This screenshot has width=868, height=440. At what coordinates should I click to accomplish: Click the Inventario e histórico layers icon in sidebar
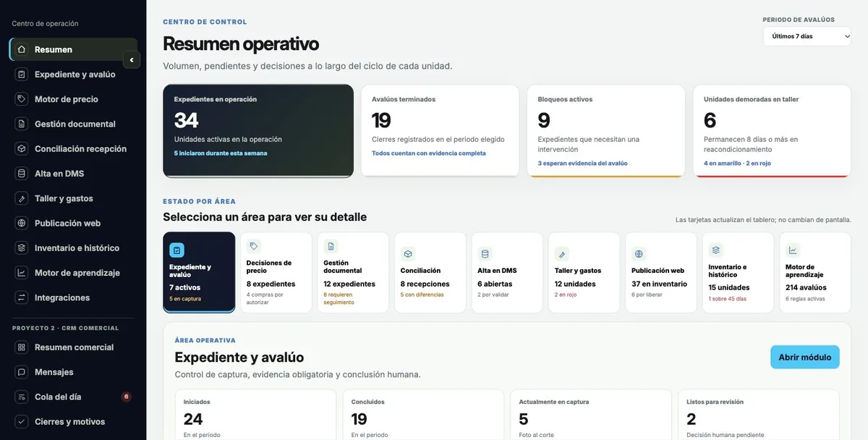[21, 247]
